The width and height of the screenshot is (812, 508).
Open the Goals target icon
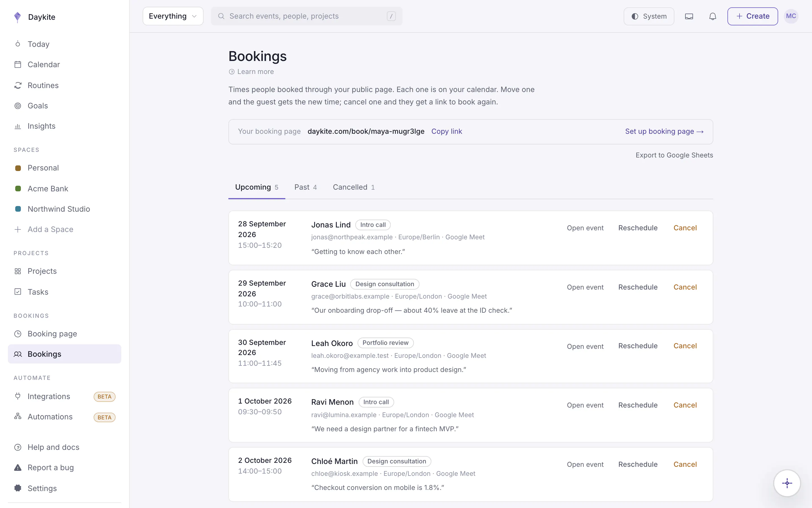click(x=18, y=106)
